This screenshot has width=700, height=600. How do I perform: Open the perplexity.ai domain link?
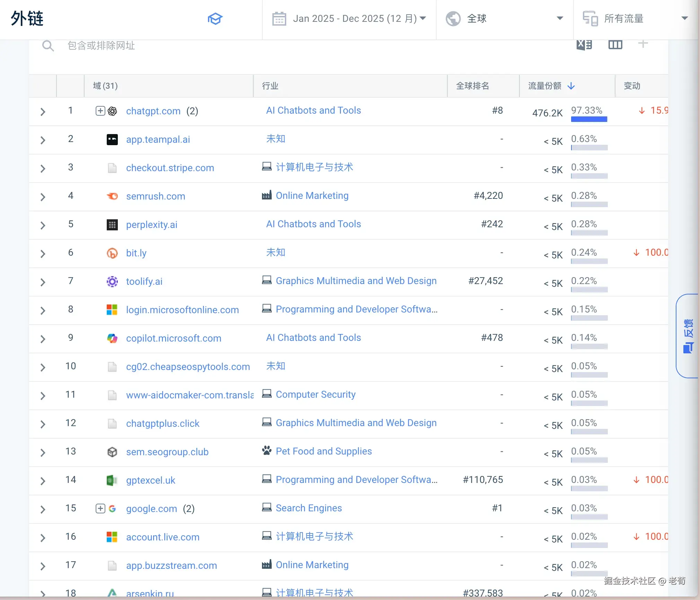click(x=152, y=225)
